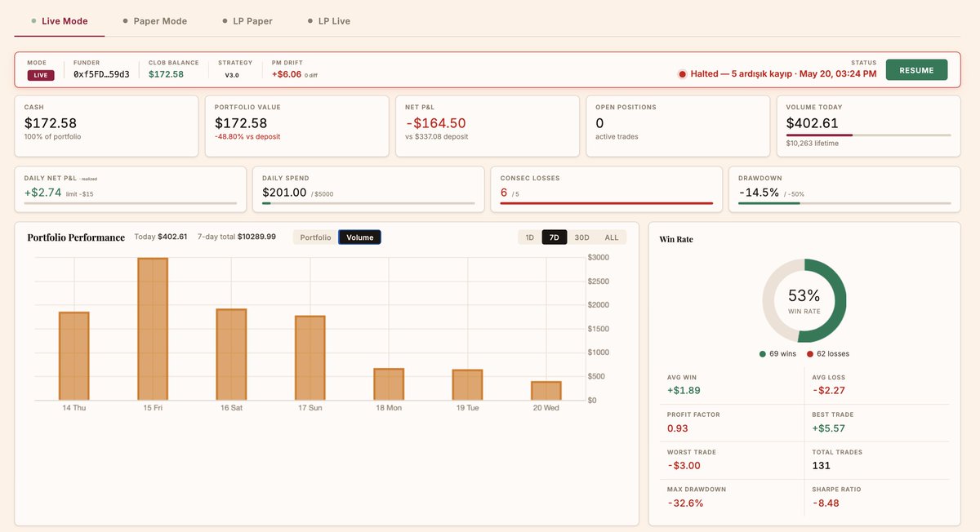The width and height of the screenshot is (980, 532).
Task: Set chart range to ALL
Action: click(611, 237)
